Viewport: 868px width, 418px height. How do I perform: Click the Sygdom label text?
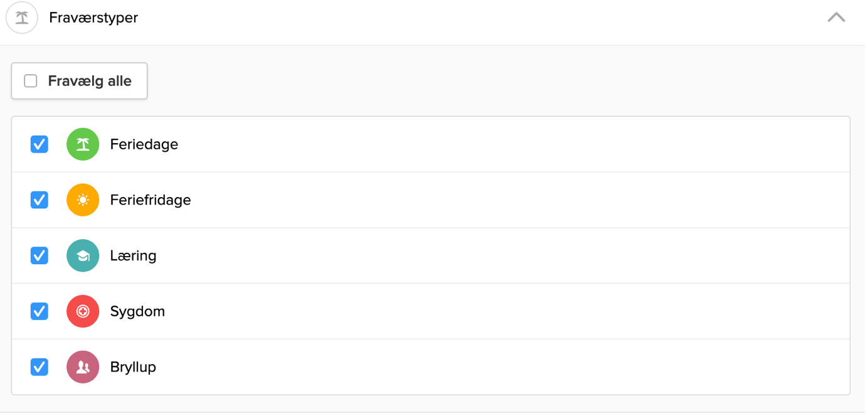tap(137, 311)
